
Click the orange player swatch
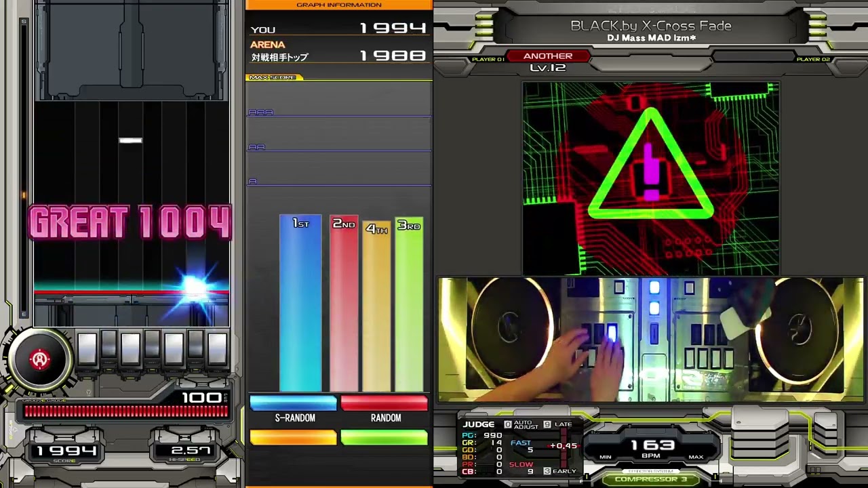pos(293,438)
